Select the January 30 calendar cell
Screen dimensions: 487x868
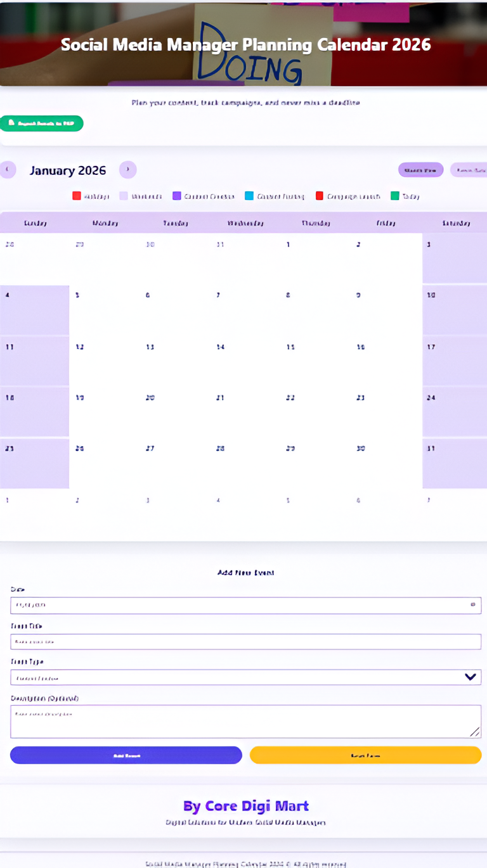tap(387, 463)
